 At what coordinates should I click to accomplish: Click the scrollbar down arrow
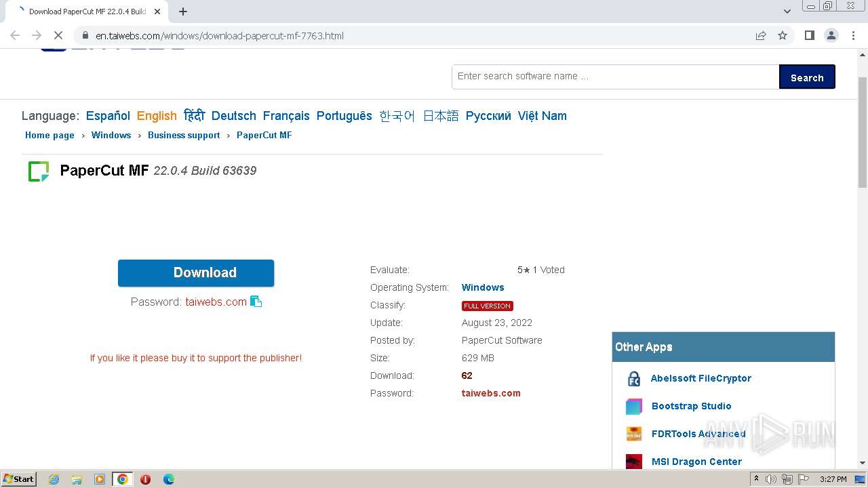863,463
